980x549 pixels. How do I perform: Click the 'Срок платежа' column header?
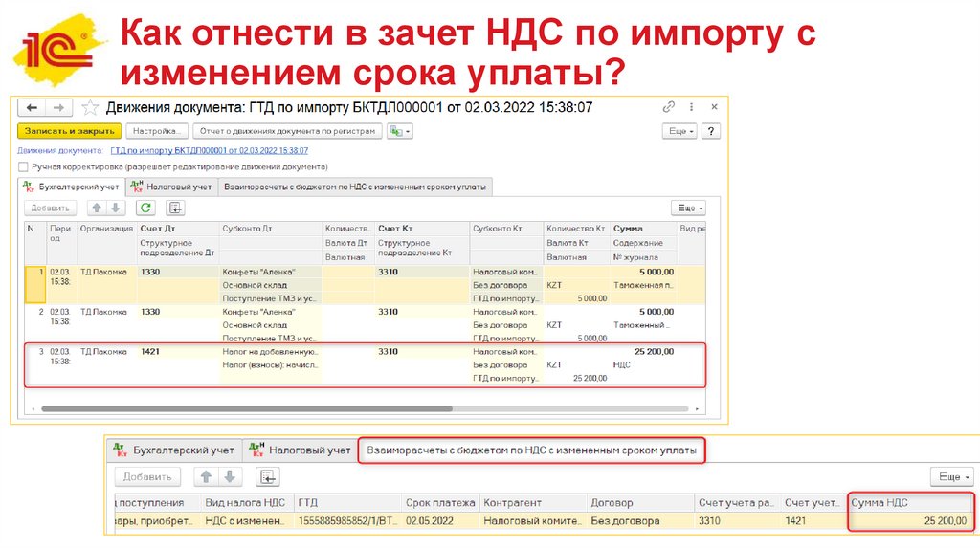click(440, 503)
